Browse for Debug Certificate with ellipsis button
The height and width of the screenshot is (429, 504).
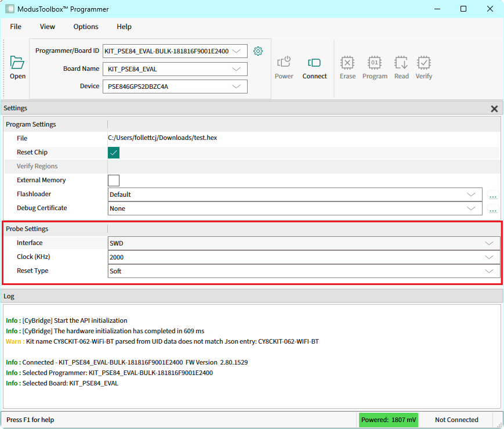point(493,210)
